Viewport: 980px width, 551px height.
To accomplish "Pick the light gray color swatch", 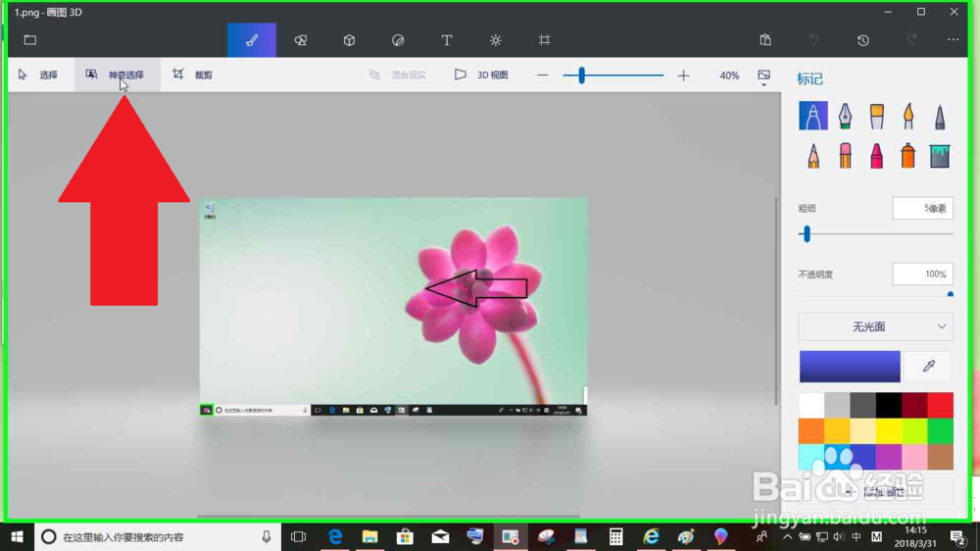I will pyautogui.click(x=837, y=405).
